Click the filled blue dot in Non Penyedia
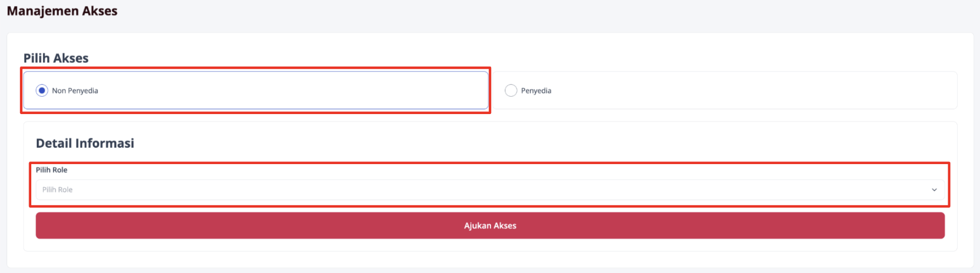This screenshot has width=980, height=273. pos(42,90)
